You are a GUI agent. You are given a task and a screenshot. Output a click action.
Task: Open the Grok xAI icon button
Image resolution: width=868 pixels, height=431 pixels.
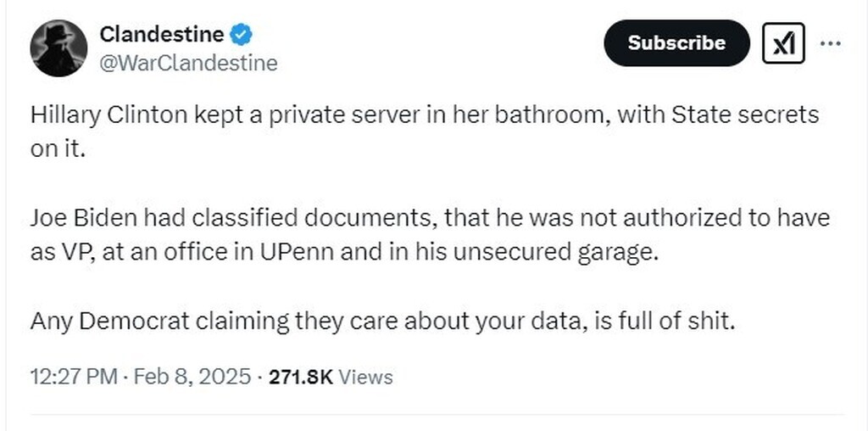(x=783, y=43)
